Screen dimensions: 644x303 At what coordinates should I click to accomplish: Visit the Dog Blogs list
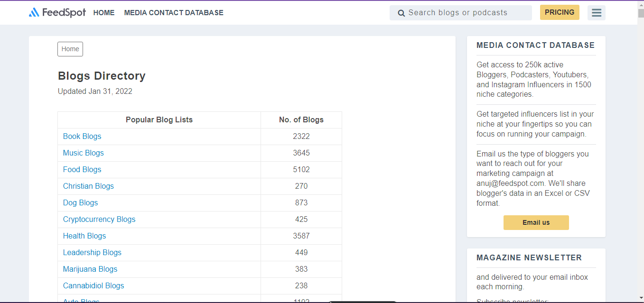[x=80, y=203]
